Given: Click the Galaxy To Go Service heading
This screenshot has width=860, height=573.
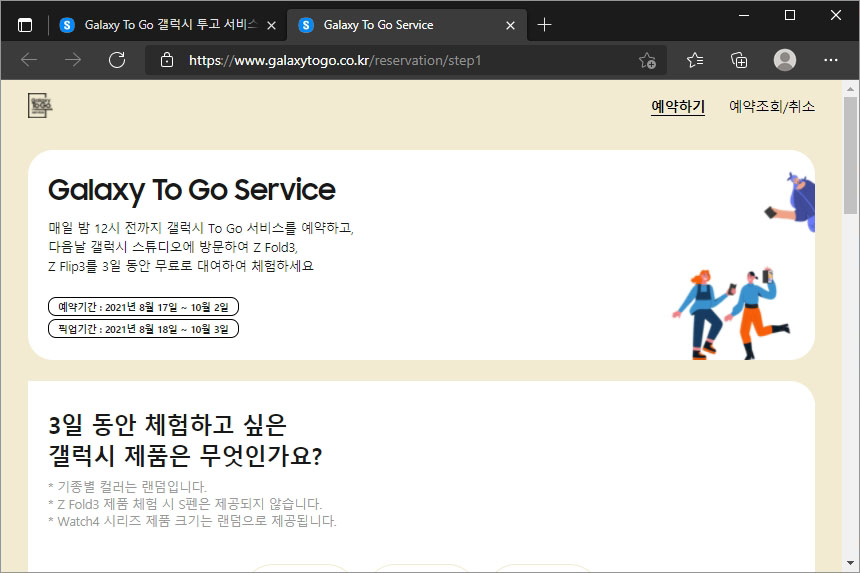Looking at the screenshot, I should [x=191, y=190].
